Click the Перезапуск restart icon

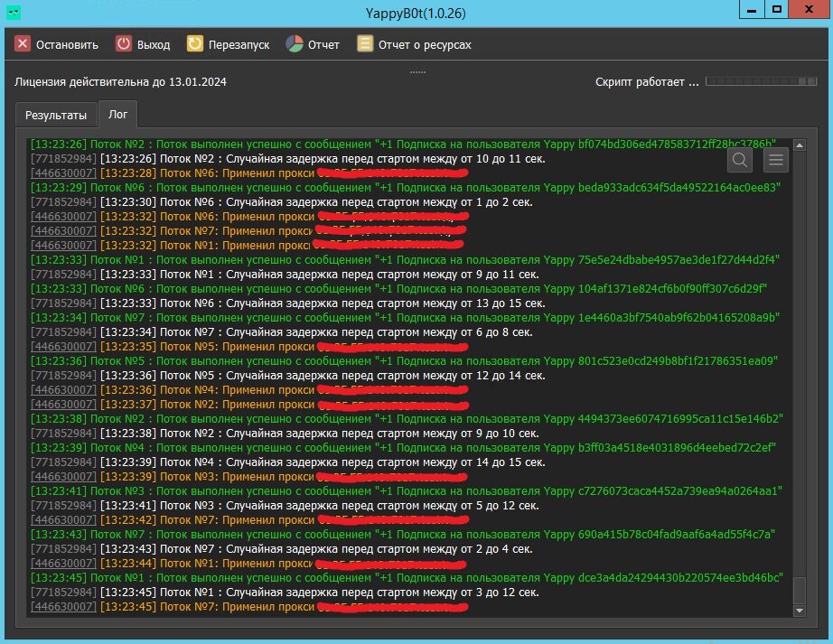(x=195, y=44)
